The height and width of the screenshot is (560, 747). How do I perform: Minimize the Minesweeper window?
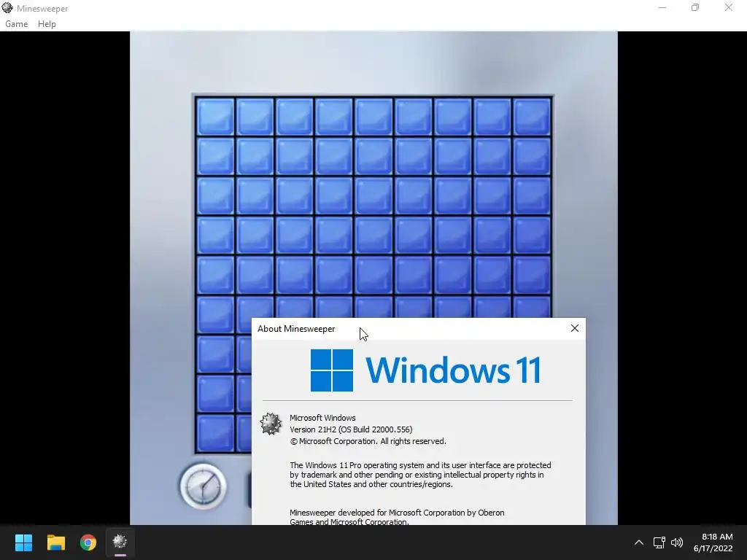coord(662,7)
